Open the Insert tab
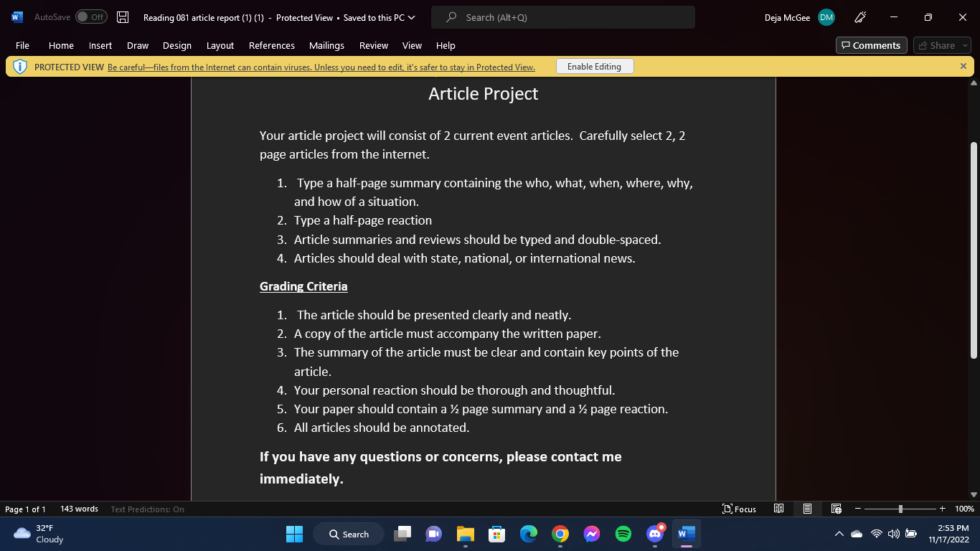Screen dimensions: 980x551 (100, 45)
